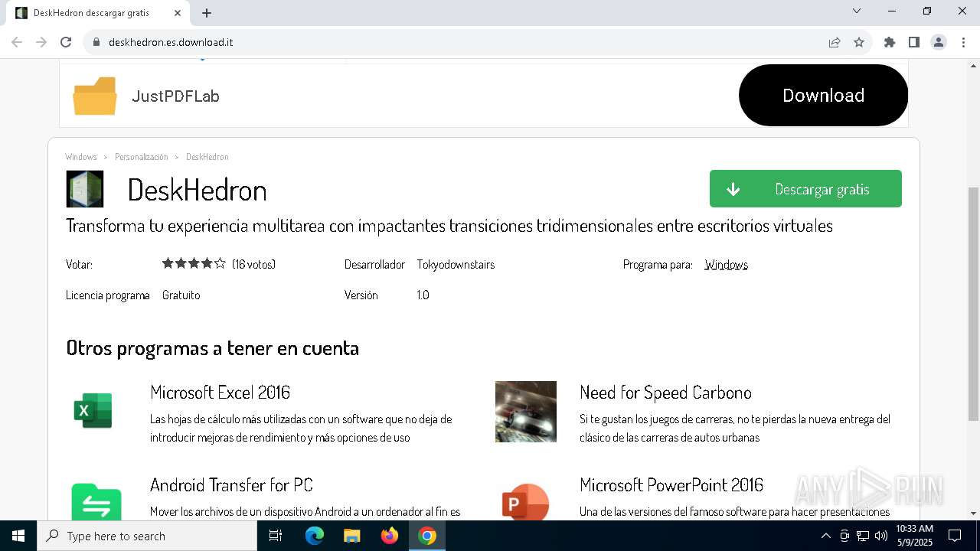Click the volume speaker tray icon
Viewport: 980px width, 551px height.
coord(881,536)
